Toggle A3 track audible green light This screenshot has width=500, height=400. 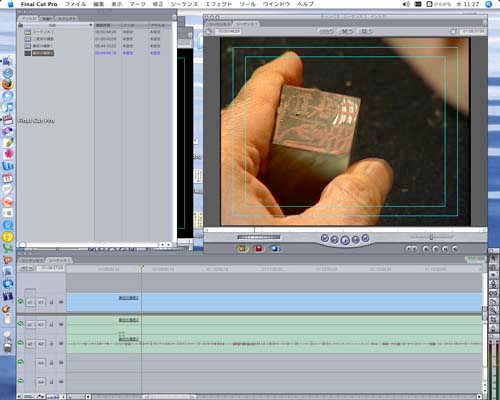point(21,362)
